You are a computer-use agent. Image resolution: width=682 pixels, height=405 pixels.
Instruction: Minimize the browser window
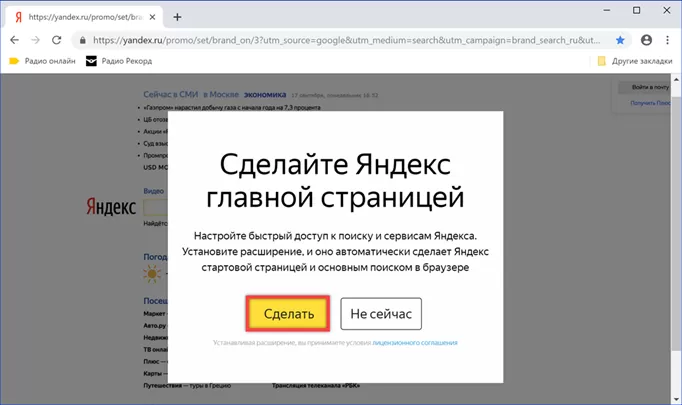(607, 10)
